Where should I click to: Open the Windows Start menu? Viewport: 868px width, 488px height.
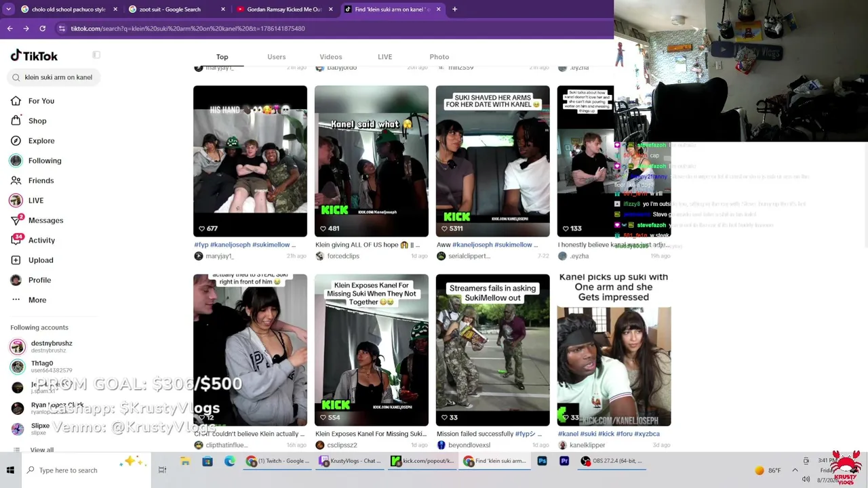coord(10,470)
